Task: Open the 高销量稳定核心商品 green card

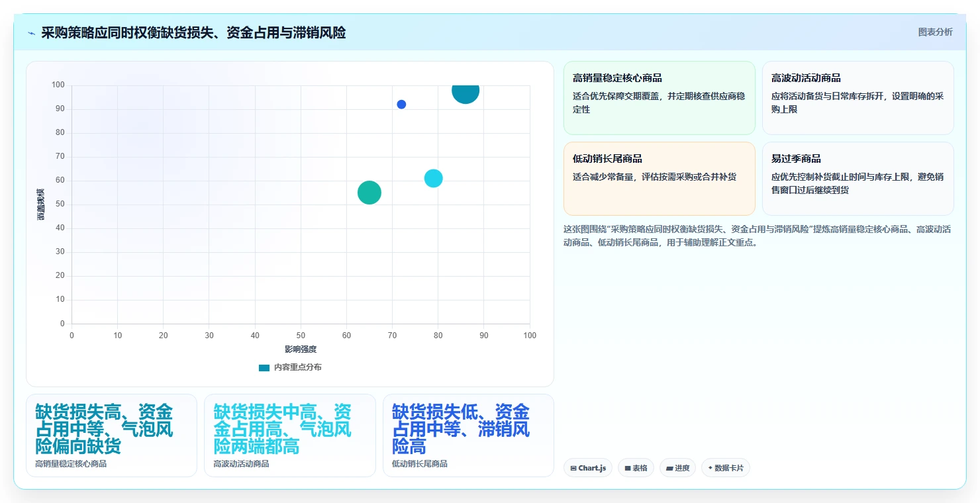Action: tap(659, 98)
